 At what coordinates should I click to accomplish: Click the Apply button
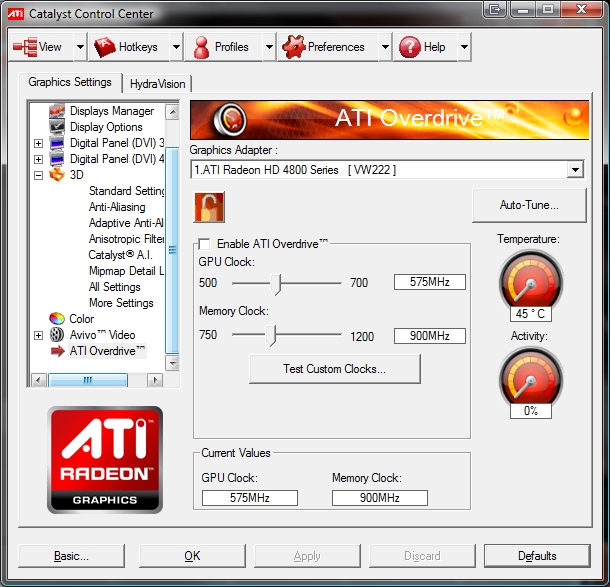[x=307, y=556]
